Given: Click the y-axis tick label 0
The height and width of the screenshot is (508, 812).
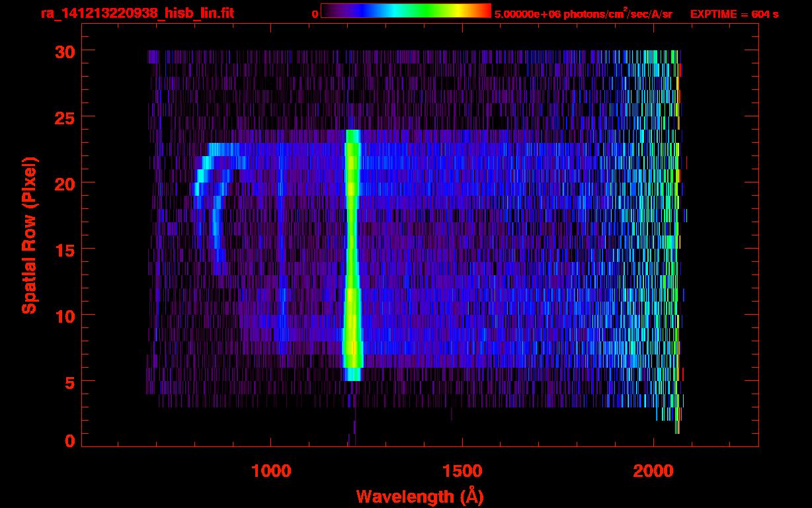Looking at the screenshot, I should pos(69,441).
